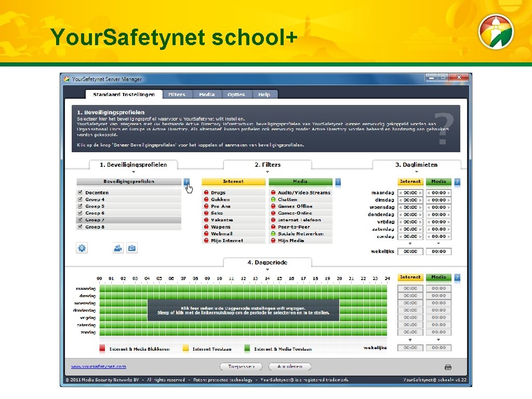Expand arrow under 4. Dagperiode tab
The height and width of the screenshot is (399, 532).
click(x=268, y=270)
